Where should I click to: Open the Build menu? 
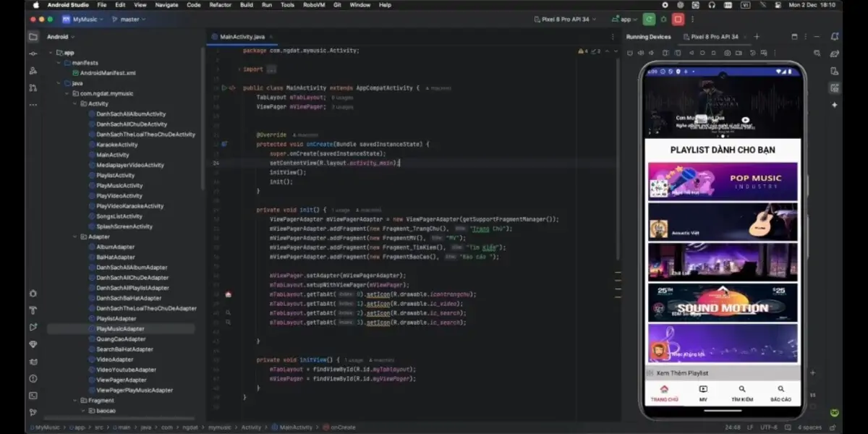pos(247,4)
